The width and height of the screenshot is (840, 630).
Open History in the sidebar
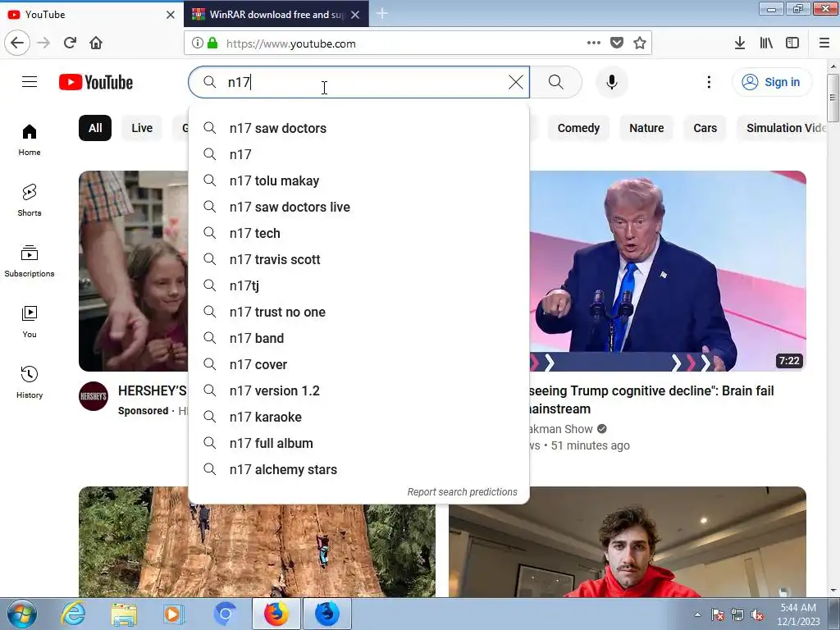(30, 382)
